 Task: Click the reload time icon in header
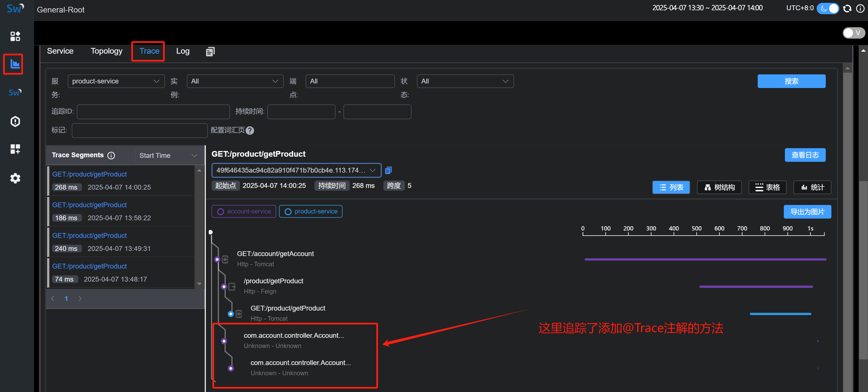tap(847, 9)
